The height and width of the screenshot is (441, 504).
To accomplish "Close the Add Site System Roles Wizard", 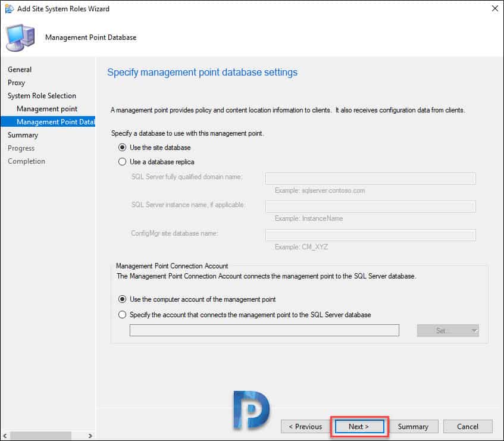I will pyautogui.click(x=495, y=8).
